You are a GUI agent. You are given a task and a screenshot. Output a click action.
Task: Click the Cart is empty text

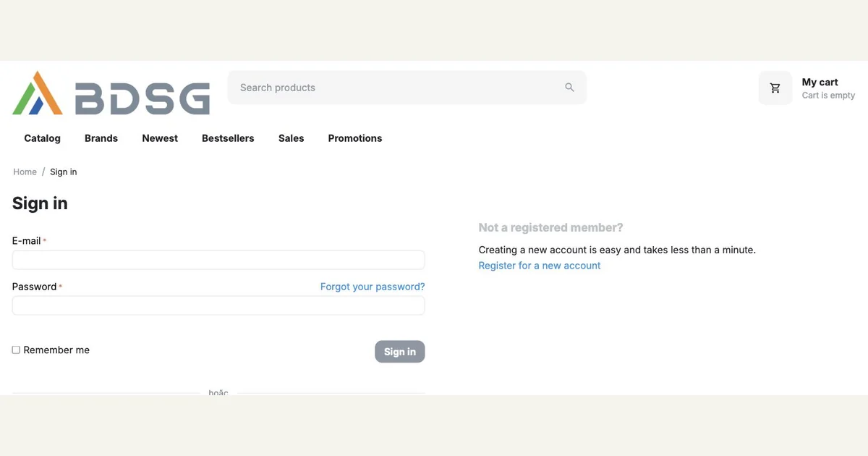(828, 96)
